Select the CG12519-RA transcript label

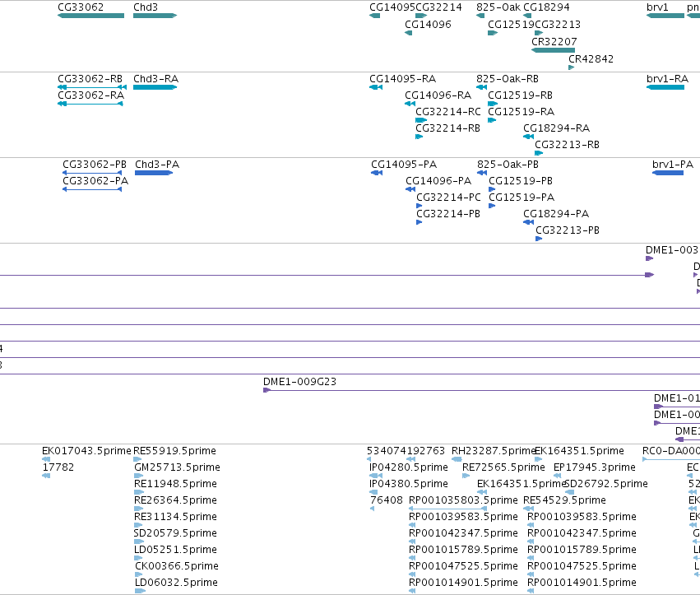[x=521, y=112]
